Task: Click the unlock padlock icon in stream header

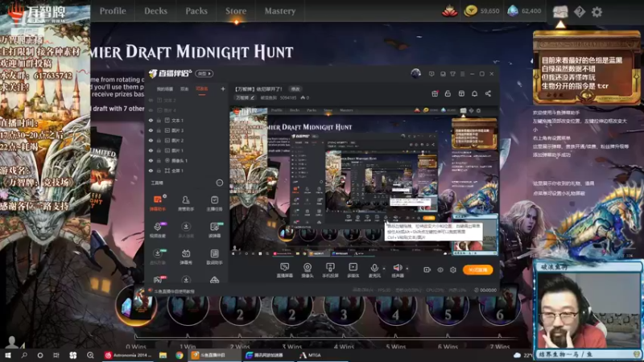Action: (x=448, y=93)
